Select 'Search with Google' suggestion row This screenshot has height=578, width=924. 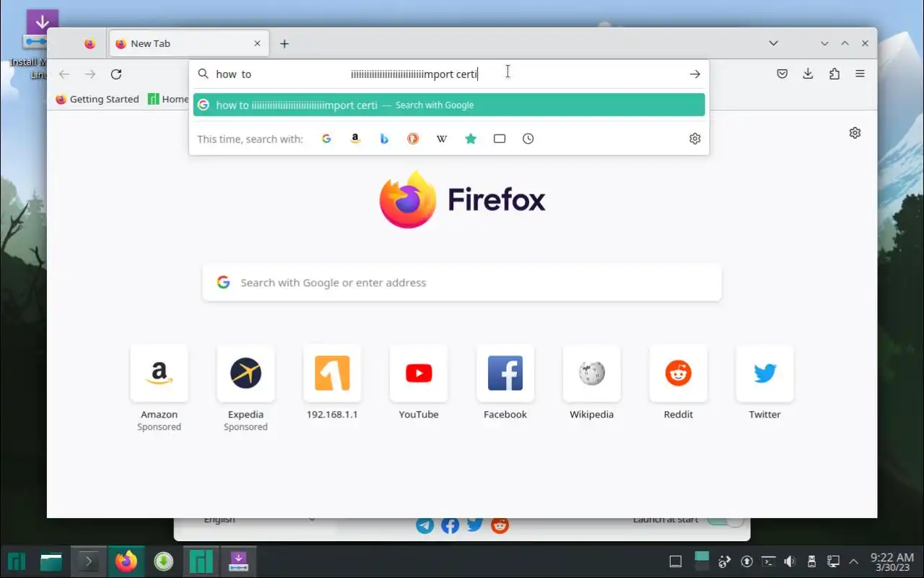coord(449,105)
